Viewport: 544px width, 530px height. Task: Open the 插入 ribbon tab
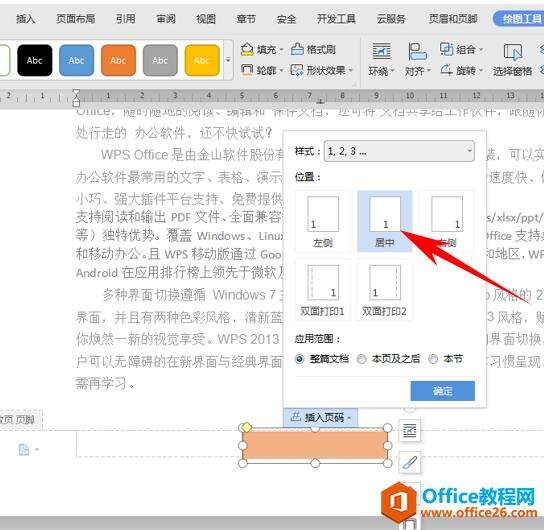[26, 19]
